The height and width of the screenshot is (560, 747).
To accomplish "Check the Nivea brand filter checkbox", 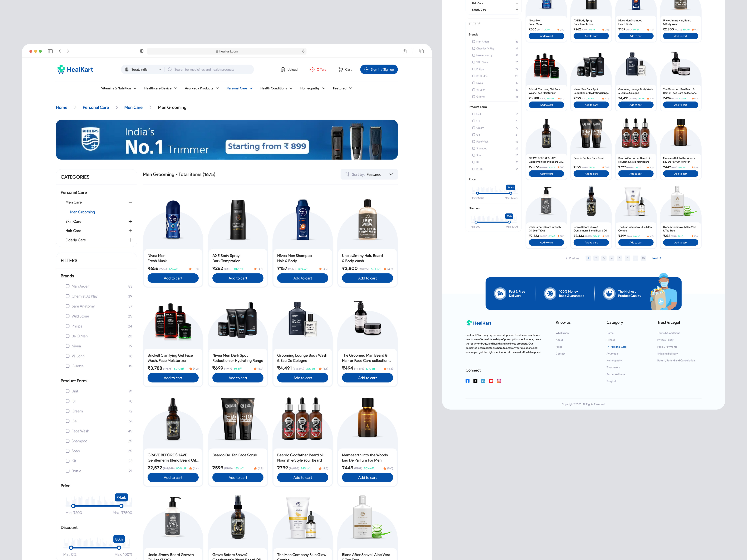I will 67,346.
